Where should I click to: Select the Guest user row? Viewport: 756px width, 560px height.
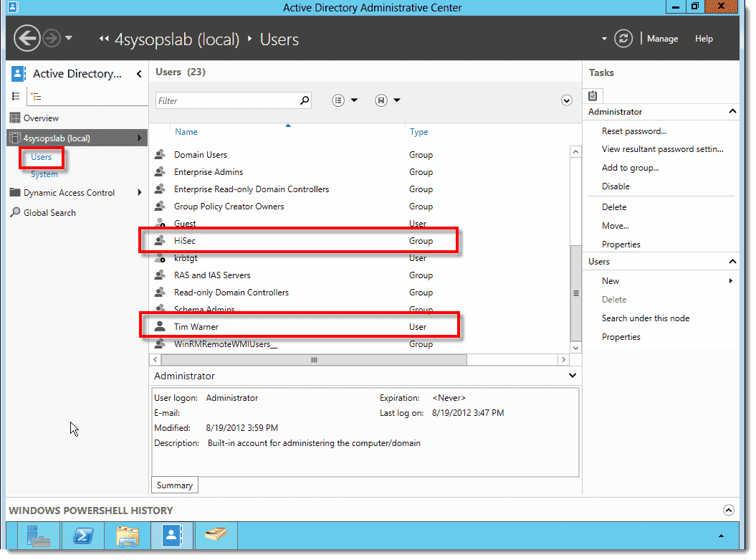click(360, 223)
